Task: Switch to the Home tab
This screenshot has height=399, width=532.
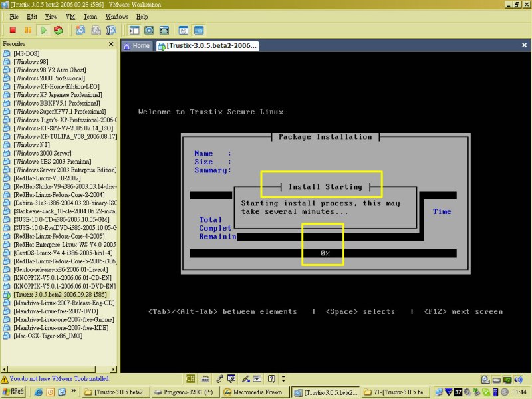Action: click(x=137, y=45)
